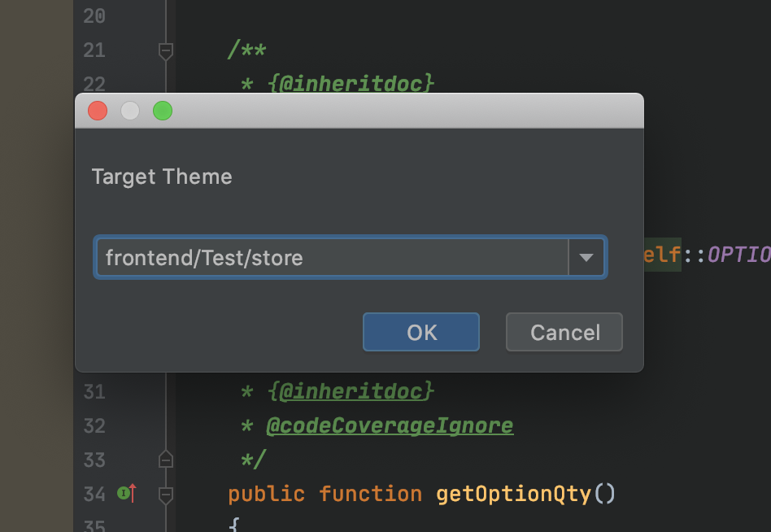This screenshot has height=532, width=771.
Task: Click the grey minimize button on the dialog
Action: pos(130,111)
